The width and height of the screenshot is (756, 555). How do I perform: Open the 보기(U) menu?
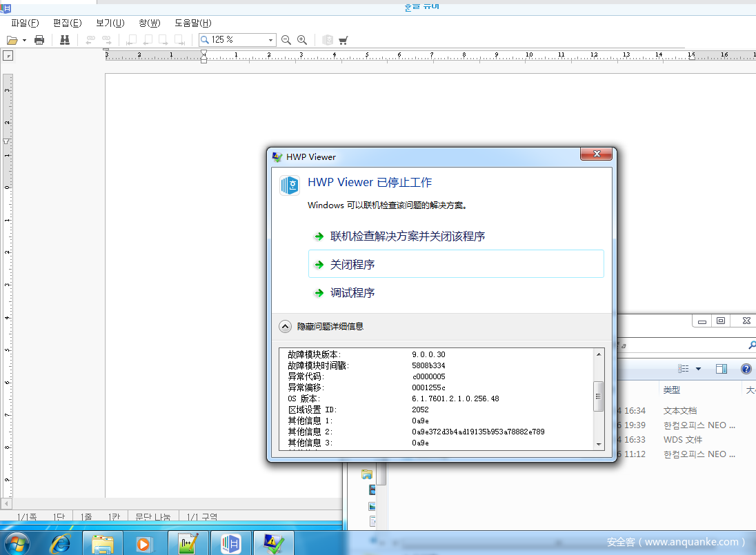tap(110, 23)
